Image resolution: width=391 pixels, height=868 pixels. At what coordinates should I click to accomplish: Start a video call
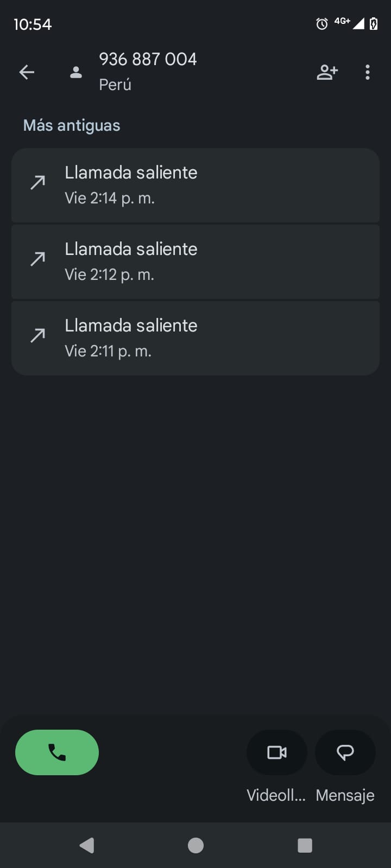click(x=277, y=752)
